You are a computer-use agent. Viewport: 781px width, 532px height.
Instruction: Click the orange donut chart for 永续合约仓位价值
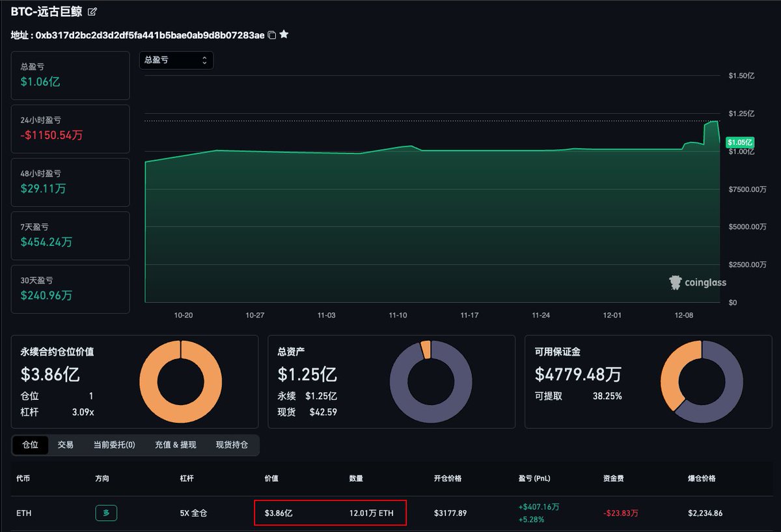tap(180, 380)
